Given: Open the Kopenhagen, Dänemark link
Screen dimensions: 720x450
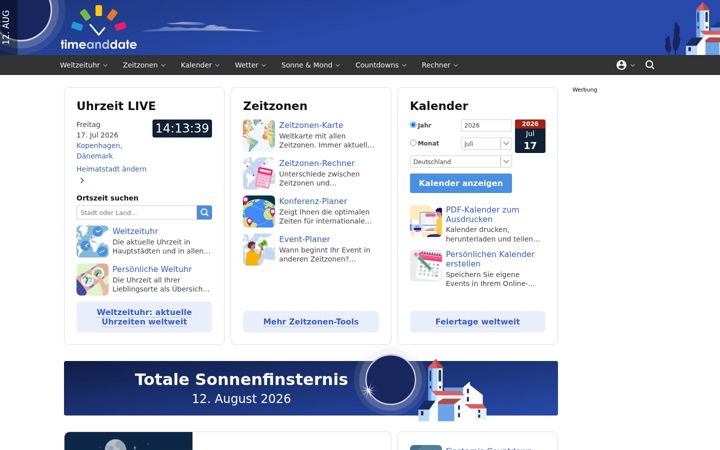Looking at the screenshot, I should (x=99, y=151).
